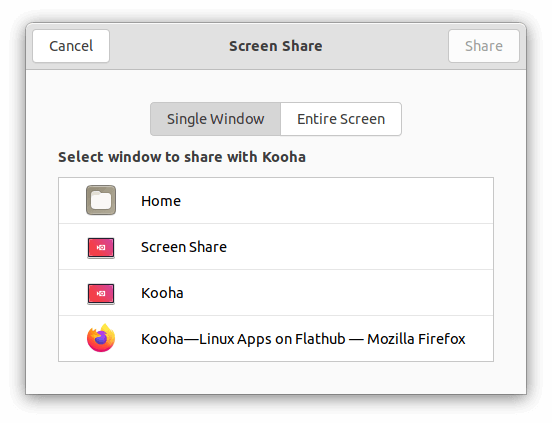
Task: Click the Home folder icon
Action: (101, 200)
